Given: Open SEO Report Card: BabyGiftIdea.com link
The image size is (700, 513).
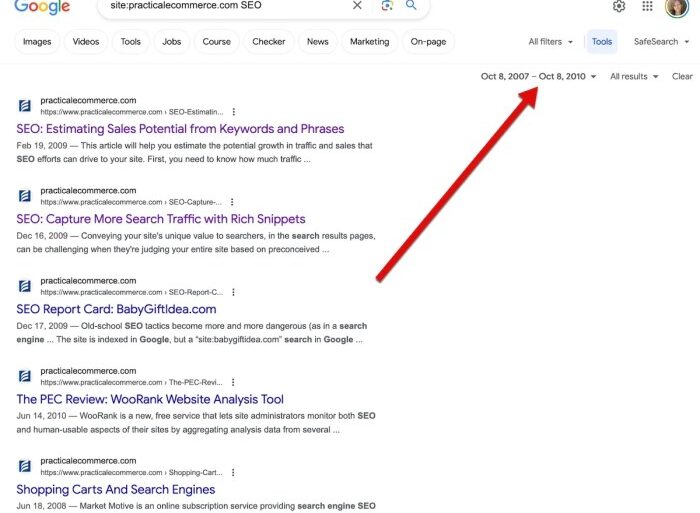Looking at the screenshot, I should click(116, 309).
